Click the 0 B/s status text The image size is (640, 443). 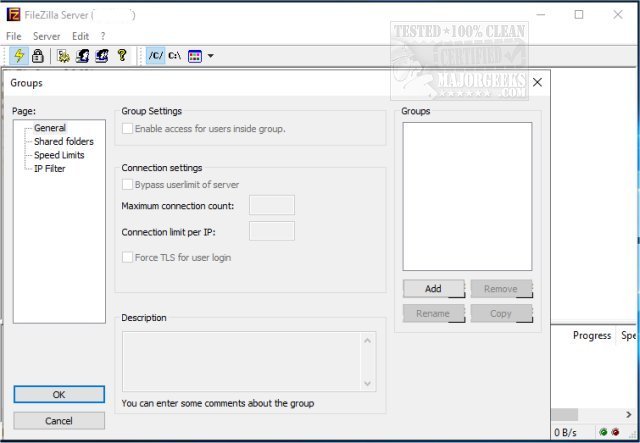click(x=565, y=432)
